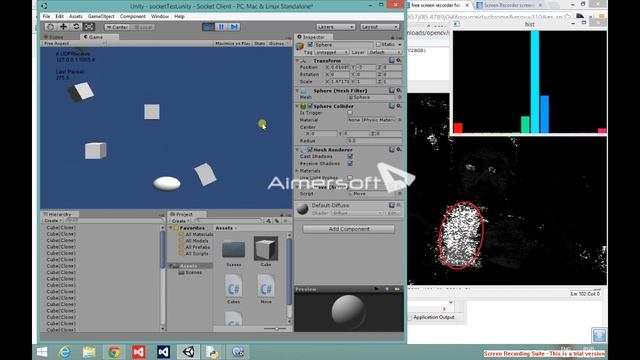Toggle the Cast Shadows checkbox
The image size is (640, 360).
tap(350, 156)
